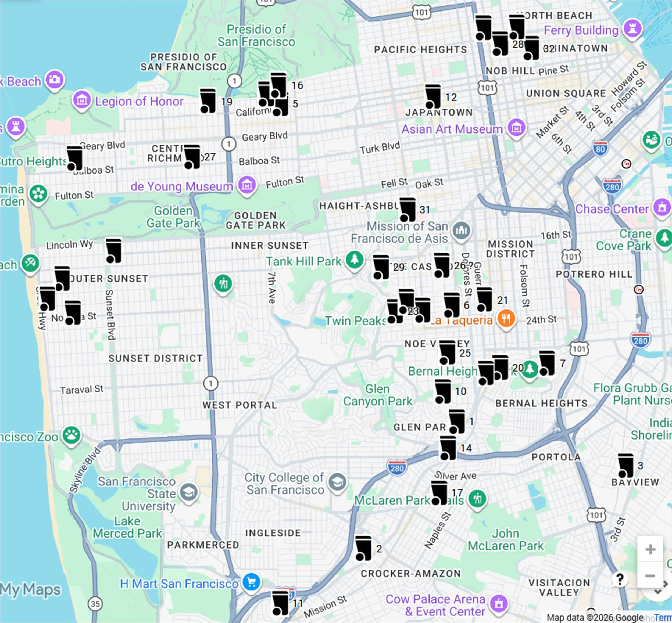Viewport: 672px width, 623px height.
Task: Select trash bin marker 27 in Richmond
Action: tap(192, 157)
